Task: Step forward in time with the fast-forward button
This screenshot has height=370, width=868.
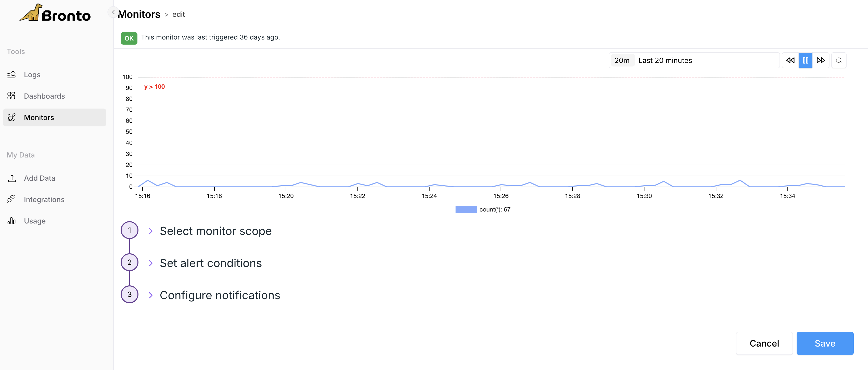Action: point(821,61)
